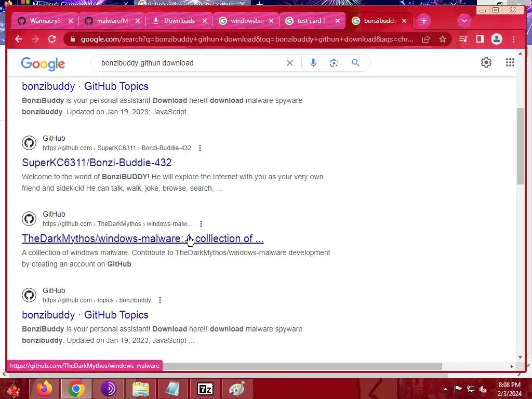Screen dimensions: 532x399
Task: Click the Action Center flag icon
Action: (x=458, y=389)
